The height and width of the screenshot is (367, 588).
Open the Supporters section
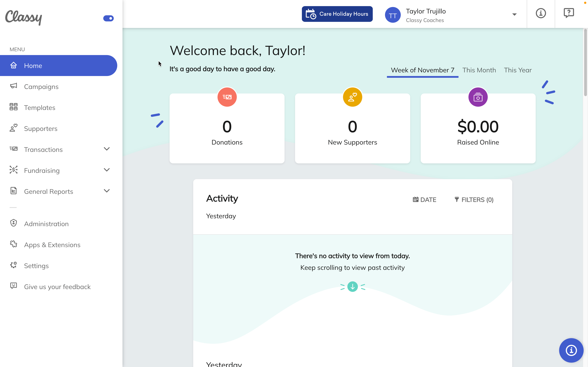click(41, 128)
